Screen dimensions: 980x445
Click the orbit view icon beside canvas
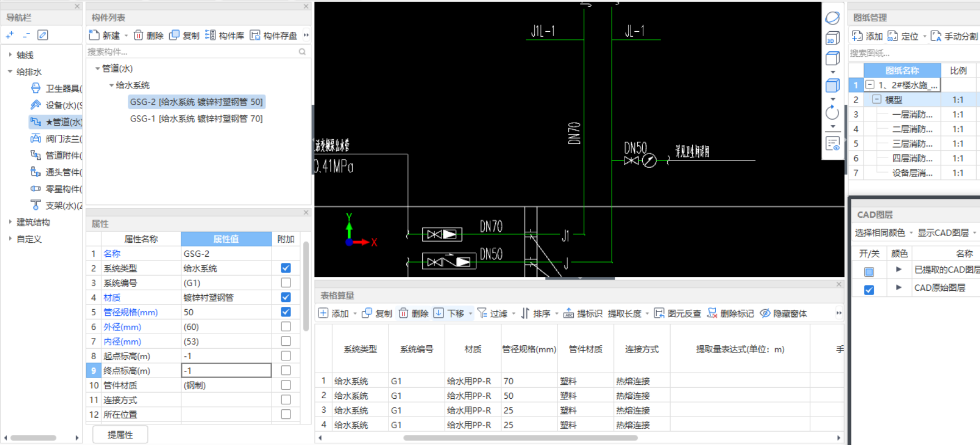click(x=833, y=18)
